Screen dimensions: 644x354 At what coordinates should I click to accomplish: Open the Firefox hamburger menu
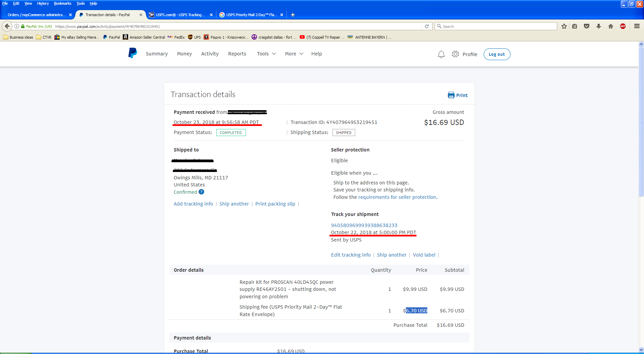tap(637, 26)
